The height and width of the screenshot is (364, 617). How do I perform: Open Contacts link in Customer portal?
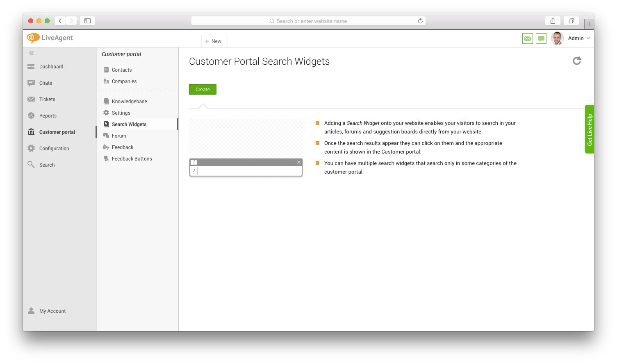click(122, 70)
